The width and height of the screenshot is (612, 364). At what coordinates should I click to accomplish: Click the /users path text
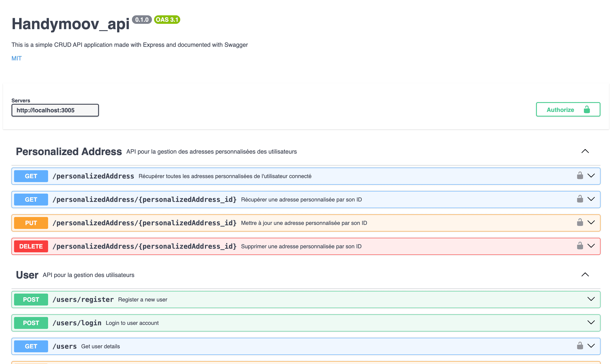click(65, 346)
